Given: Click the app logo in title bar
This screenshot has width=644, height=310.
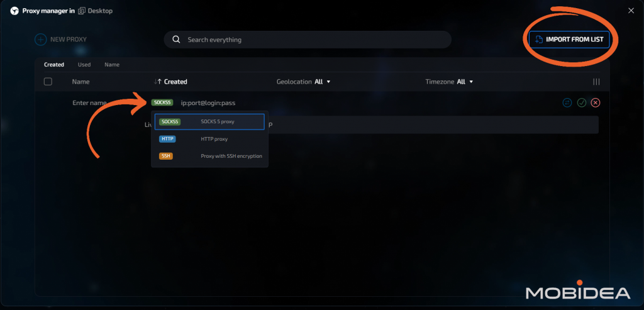Looking at the screenshot, I should pyautogui.click(x=14, y=11).
